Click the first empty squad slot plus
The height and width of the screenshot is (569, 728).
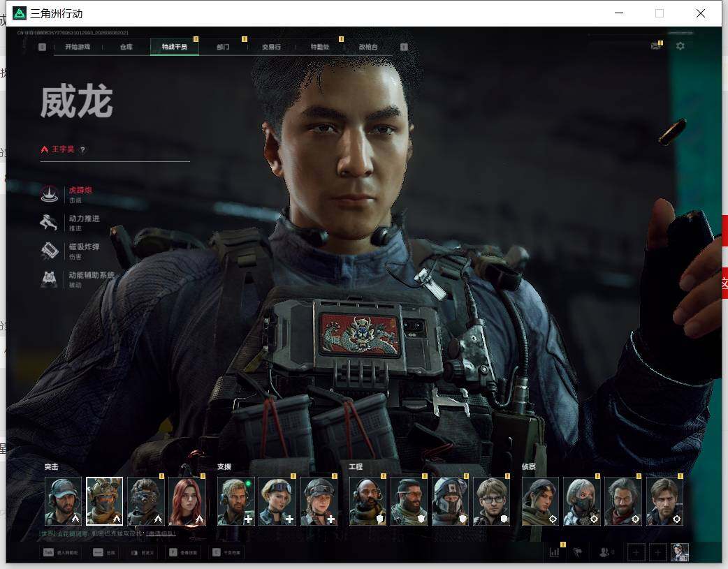(x=636, y=552)
